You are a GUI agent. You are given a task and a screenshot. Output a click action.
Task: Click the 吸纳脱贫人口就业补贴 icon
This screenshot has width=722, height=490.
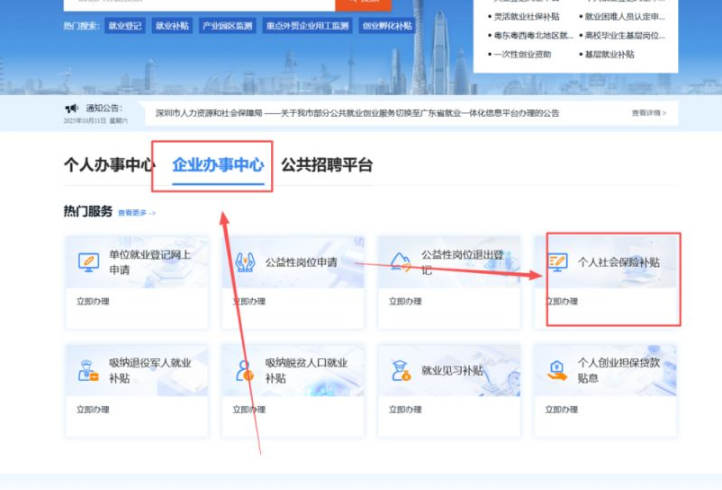tap(245, 370)
